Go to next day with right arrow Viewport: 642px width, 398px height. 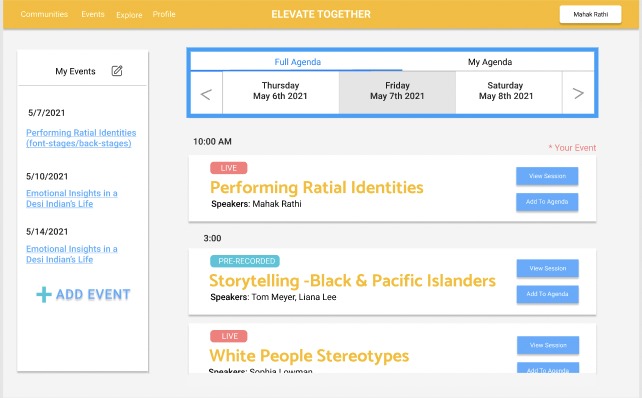click(578, 93)
